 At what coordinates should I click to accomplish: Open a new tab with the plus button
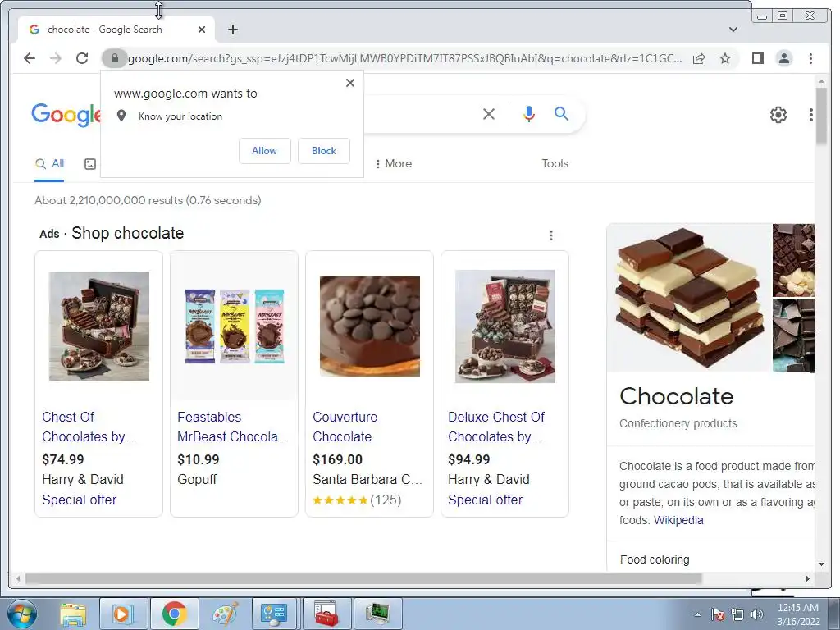tap(232, 30)
